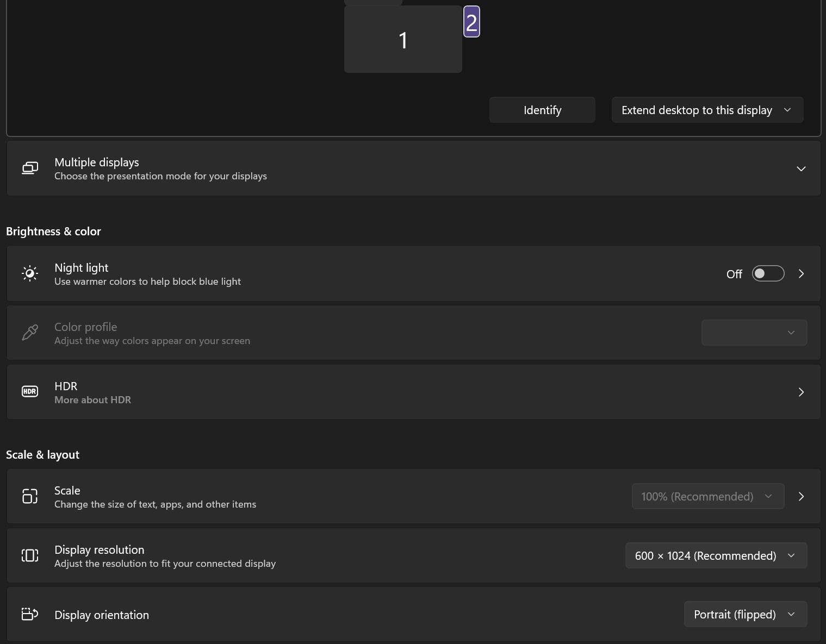The height and width of the screenshot is (644, 826).
Task: Click the HDR badge icon
Action: point(30,391)
